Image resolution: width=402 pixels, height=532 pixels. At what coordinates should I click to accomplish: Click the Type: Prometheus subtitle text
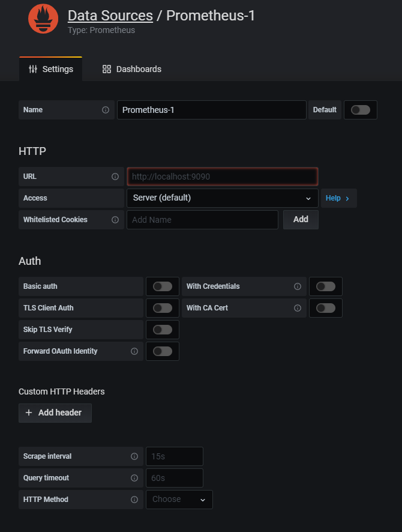click(x=101, y=30)
